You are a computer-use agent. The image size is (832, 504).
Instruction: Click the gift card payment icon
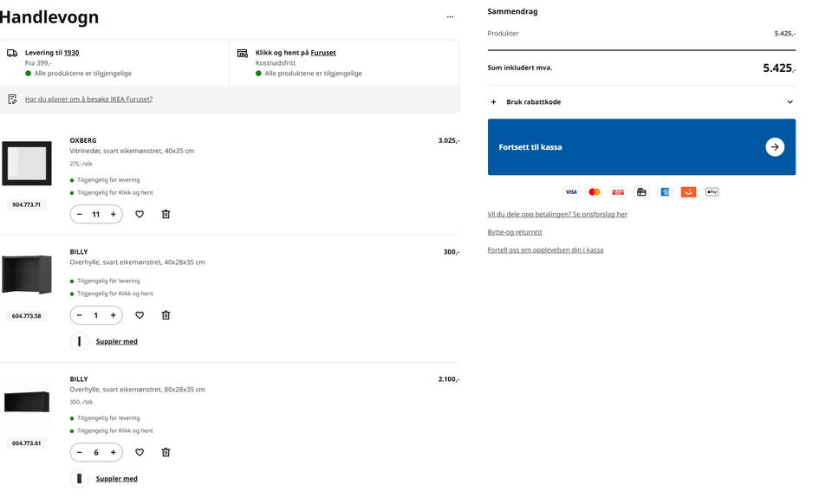point(641,192)
